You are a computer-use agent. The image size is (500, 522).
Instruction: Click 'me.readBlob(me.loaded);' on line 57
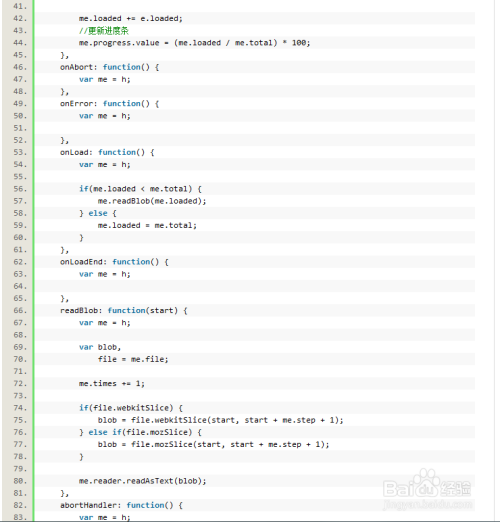coord(152,201)
